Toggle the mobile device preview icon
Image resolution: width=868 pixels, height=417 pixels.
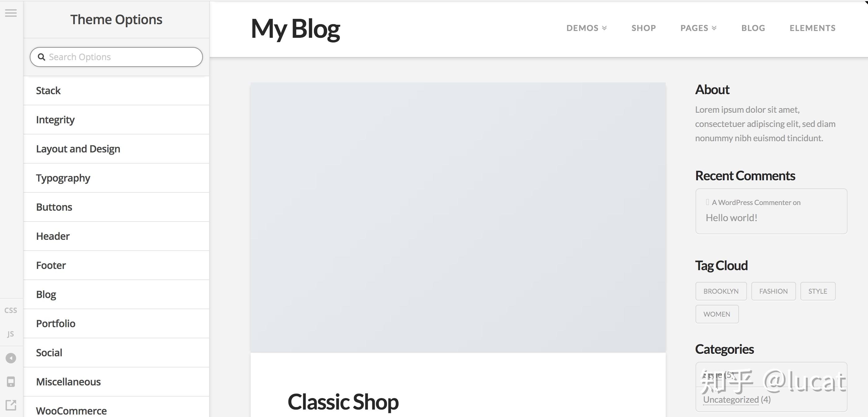11,382
